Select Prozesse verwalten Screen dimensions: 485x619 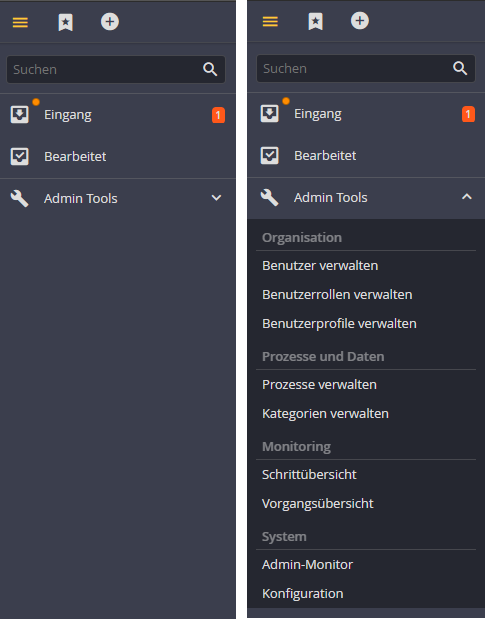[319, 385]
